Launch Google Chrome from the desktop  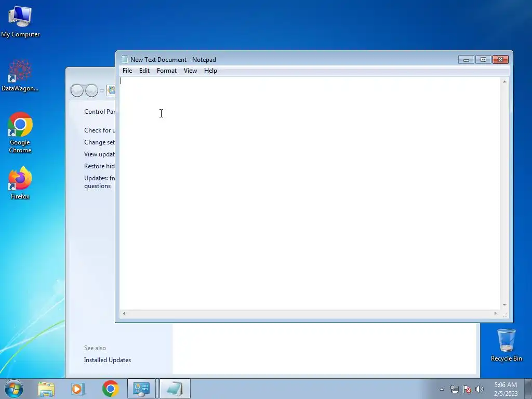[x=20, y=132]
